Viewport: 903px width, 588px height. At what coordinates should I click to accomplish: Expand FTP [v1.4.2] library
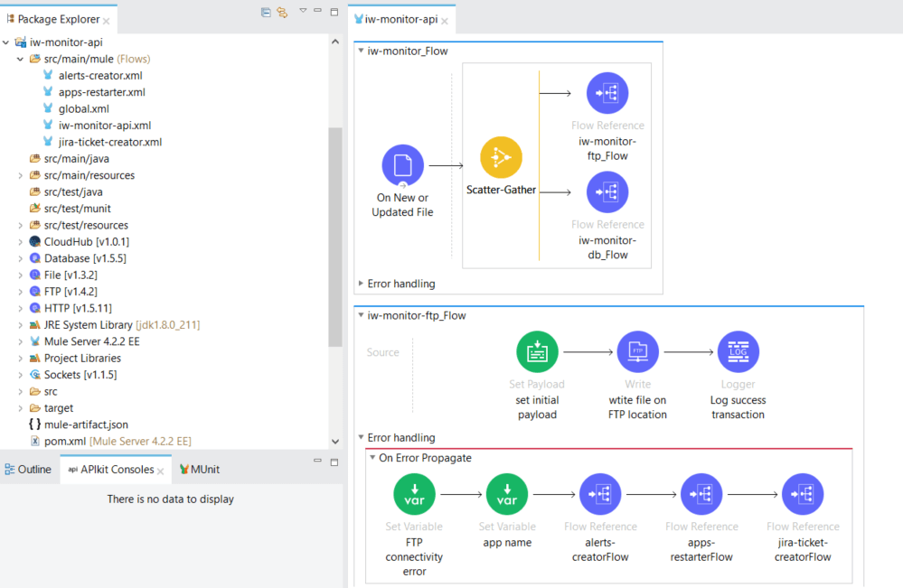click(x=20, y=293)
